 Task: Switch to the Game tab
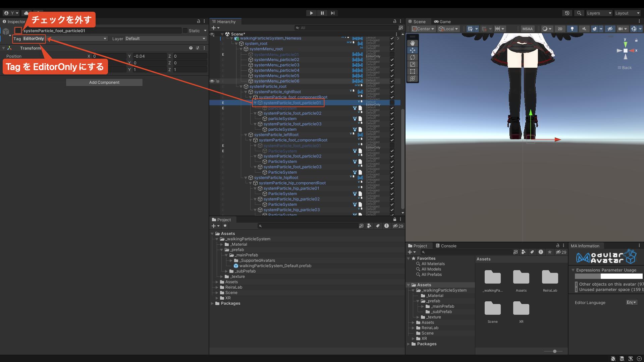coord(442,21)
